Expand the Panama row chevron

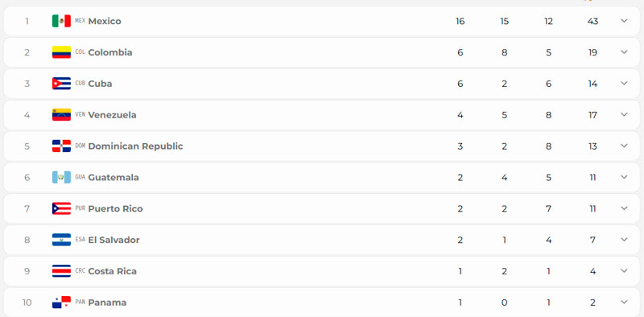(x=624, y=302)
